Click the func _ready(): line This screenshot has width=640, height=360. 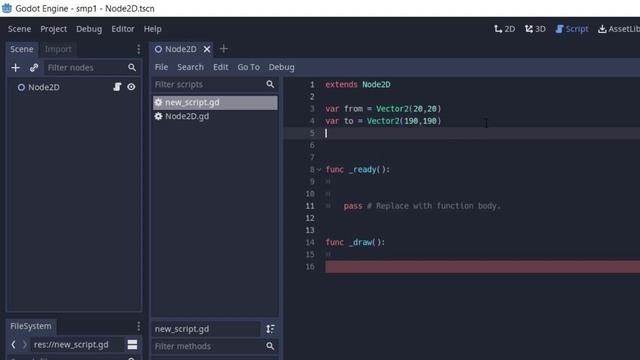click(x=358, y=169)
